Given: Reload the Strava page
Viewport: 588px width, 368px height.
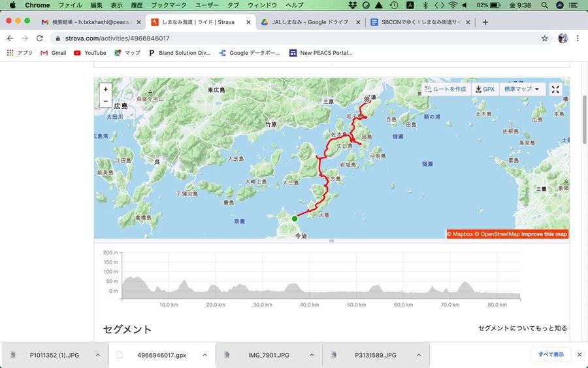Looking at the screenshot, I should (40, 39).
